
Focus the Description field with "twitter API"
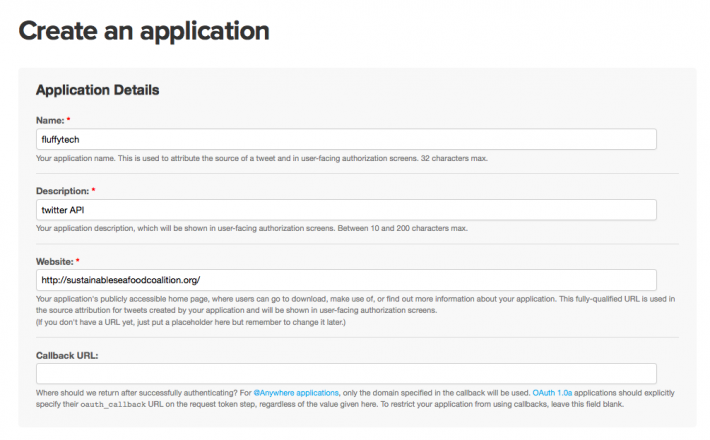(345, 210)
